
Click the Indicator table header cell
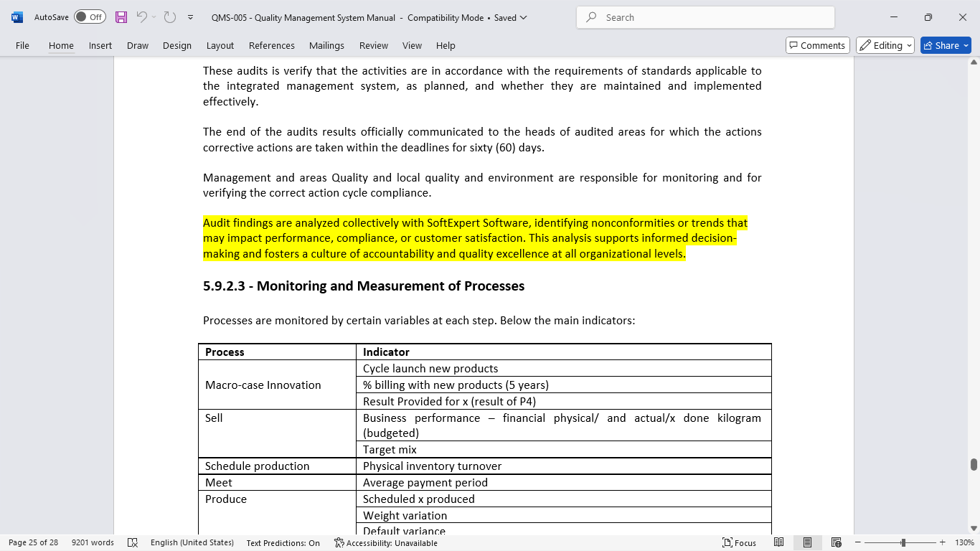564,352
